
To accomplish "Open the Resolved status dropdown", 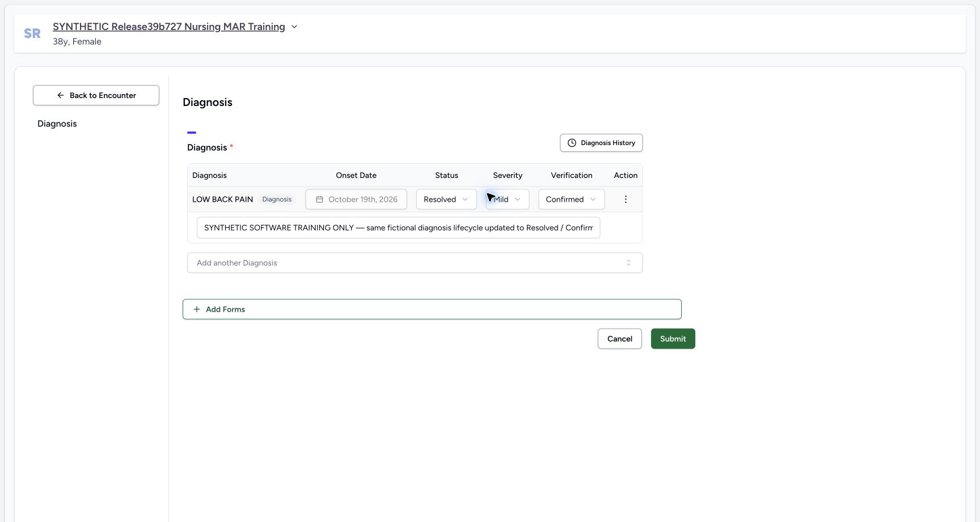I will [446, 200].
